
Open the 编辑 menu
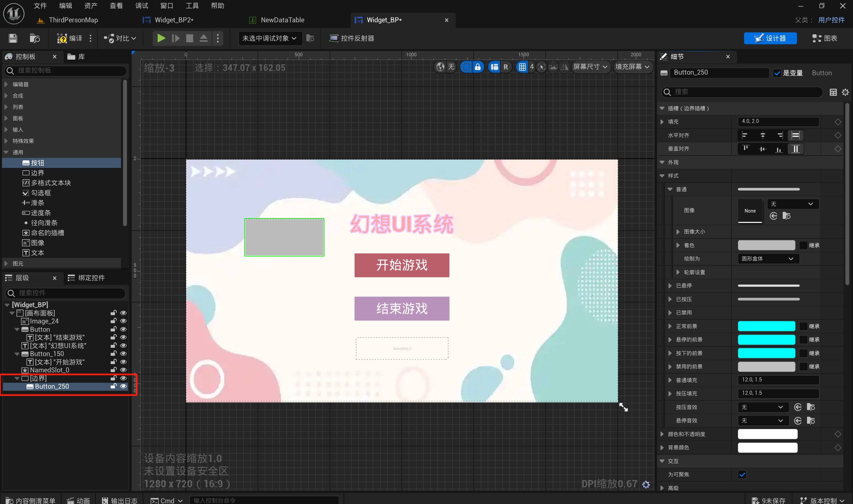coord(65,6)
